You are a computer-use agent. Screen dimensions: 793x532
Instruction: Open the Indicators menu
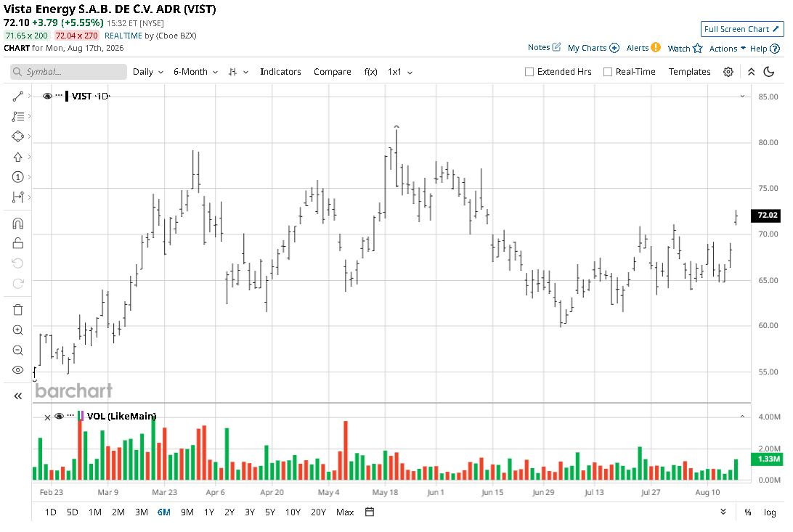[x=281, y=72]
